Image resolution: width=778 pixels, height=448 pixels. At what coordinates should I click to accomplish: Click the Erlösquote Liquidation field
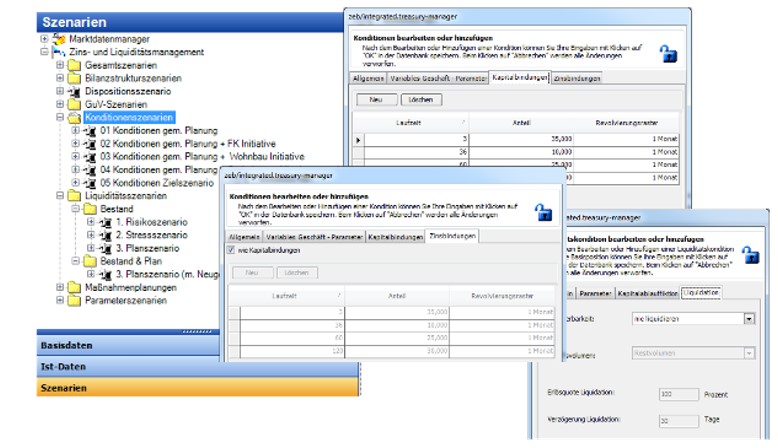pyautogui.click(x=679, y=394)
